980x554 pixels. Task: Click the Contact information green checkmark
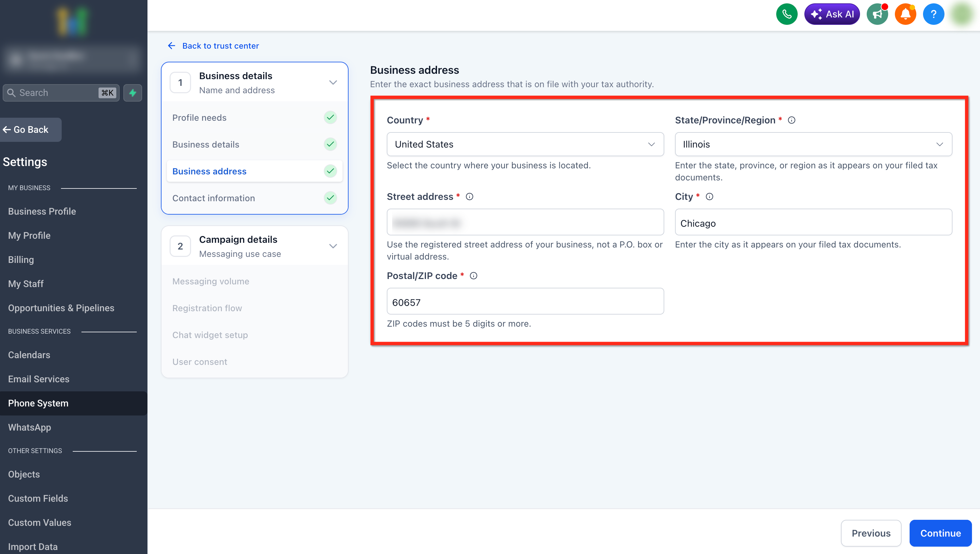(330, 198)
